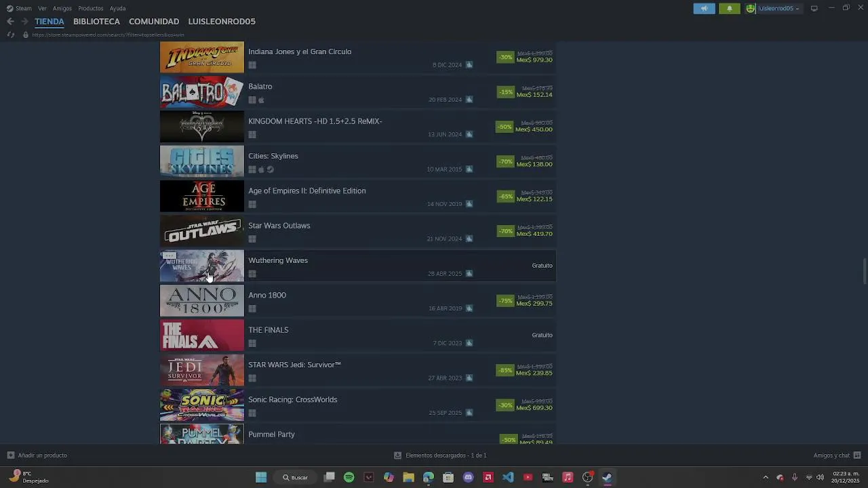The height and width of the screenshot is (488, 868).
Task: Click the microphone tray icon
Action: click(x=795, y=477)
